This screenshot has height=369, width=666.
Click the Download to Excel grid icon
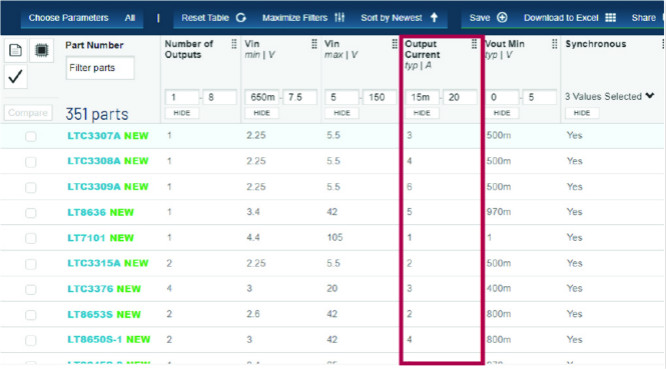610,17
